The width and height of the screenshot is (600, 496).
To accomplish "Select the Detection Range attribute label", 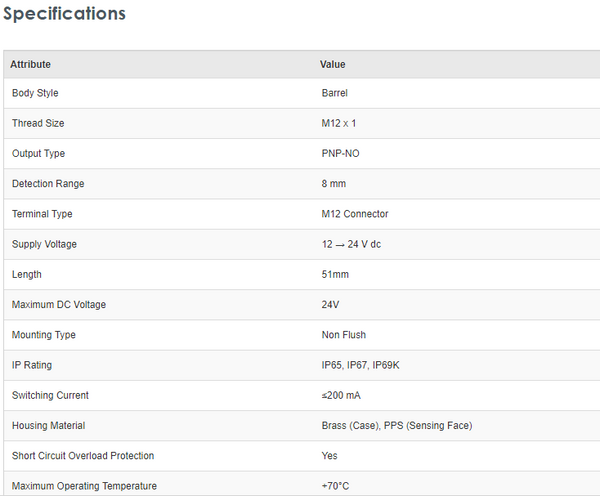I will 48,184.
